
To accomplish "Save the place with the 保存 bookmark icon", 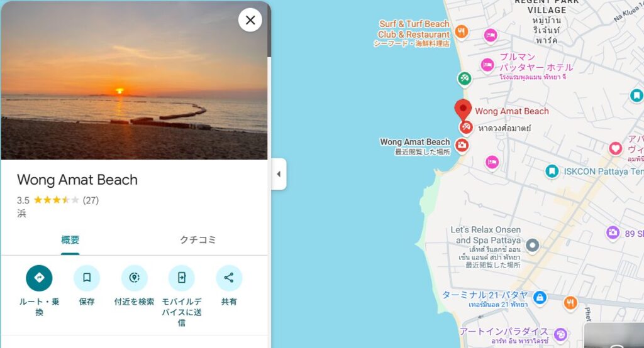I will tap(87, 278).
